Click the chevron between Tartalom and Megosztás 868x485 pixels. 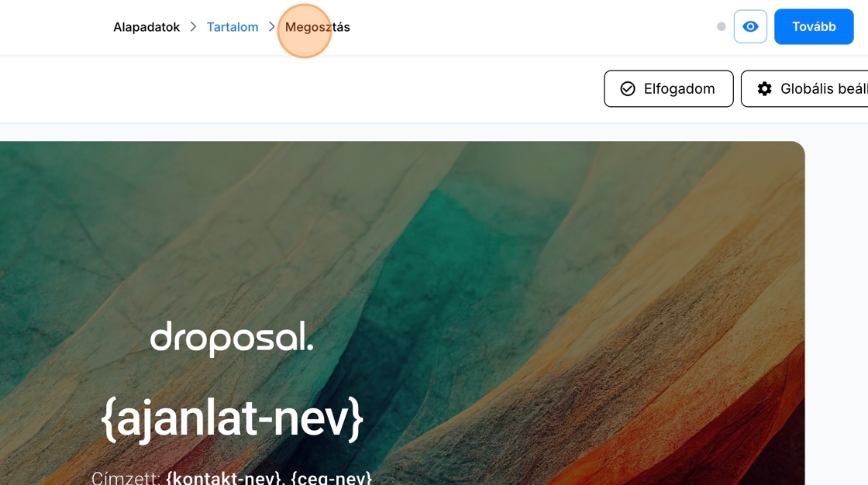click(x=272, y=26)
